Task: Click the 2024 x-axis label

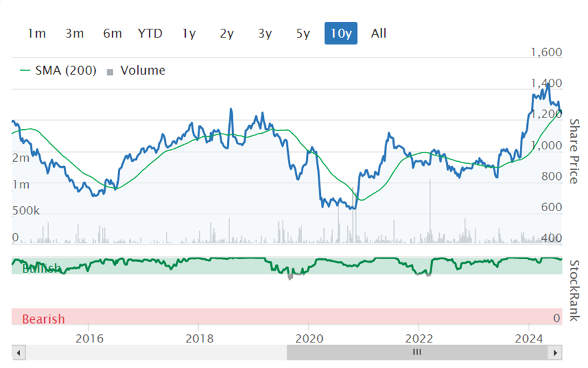Action: coord(529,339)
